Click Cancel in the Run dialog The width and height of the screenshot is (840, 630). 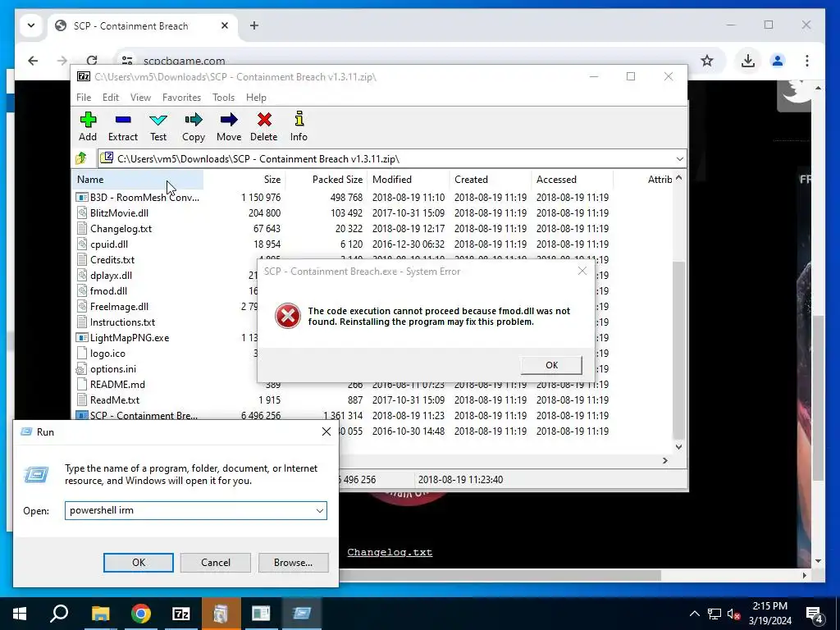tap(216, 563)
